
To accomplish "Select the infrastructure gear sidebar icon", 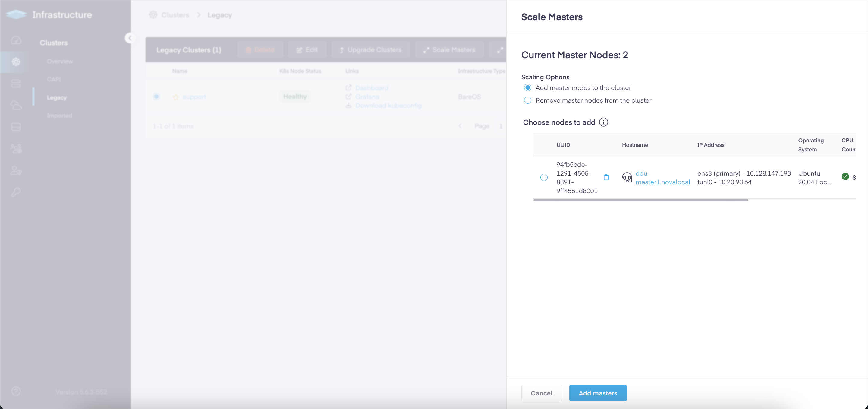I will pos(16,62).
